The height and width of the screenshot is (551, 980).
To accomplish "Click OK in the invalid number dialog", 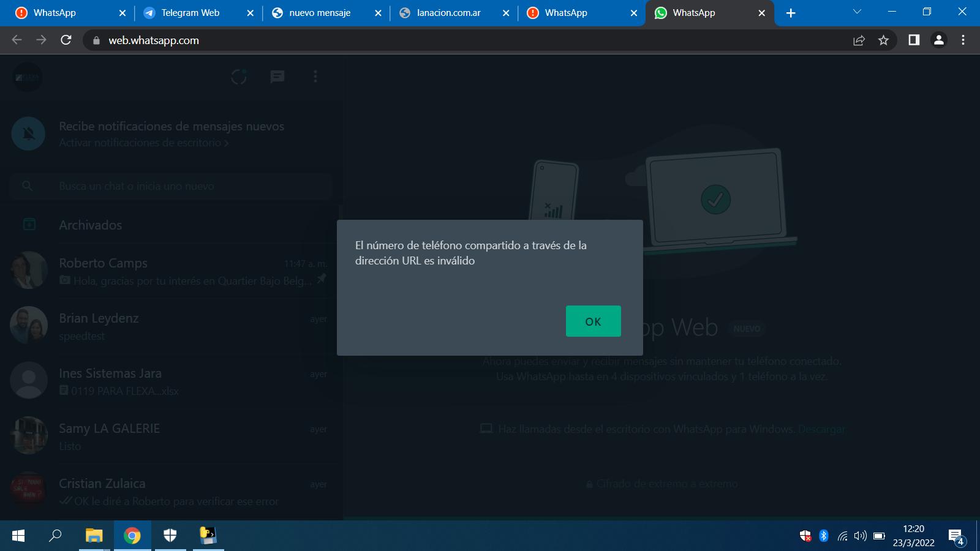I will (x=593, y=321).
